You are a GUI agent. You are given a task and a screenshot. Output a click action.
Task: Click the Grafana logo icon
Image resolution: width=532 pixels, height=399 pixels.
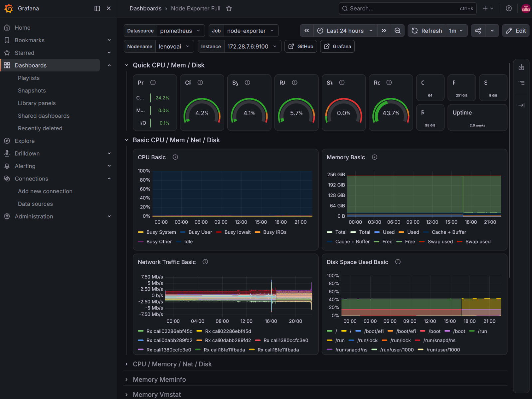[x=9, y=8]
